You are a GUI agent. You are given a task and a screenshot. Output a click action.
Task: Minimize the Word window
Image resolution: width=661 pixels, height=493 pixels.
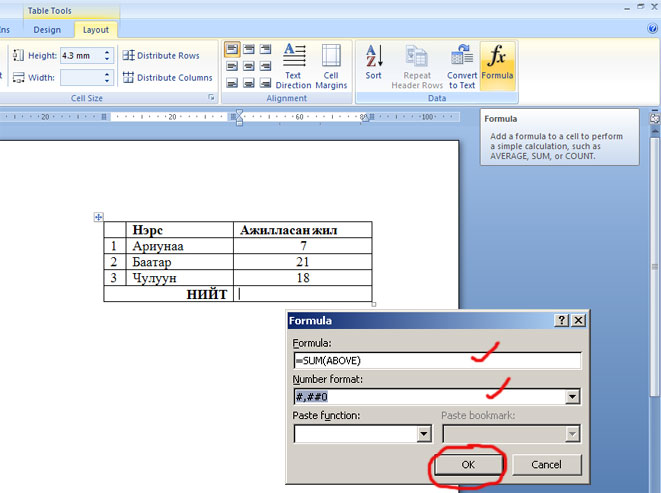628,7
